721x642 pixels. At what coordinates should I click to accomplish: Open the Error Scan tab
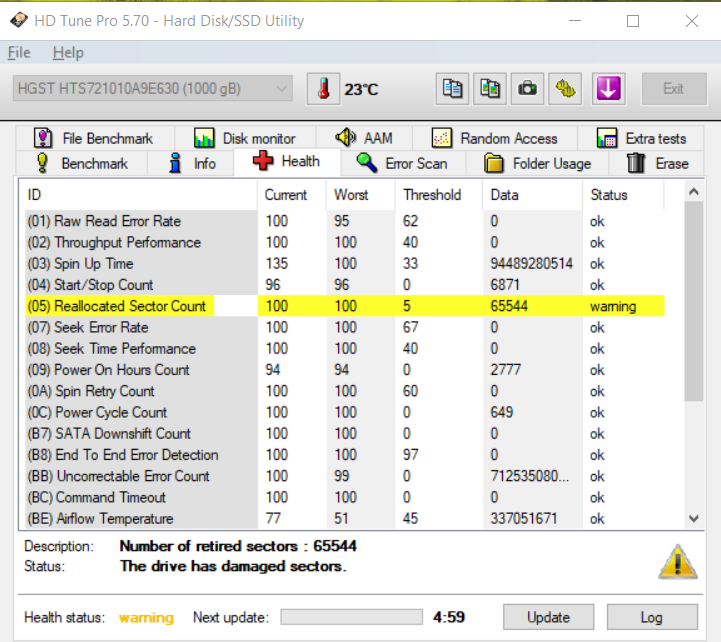pyautogui.click(x=403, y=163)
